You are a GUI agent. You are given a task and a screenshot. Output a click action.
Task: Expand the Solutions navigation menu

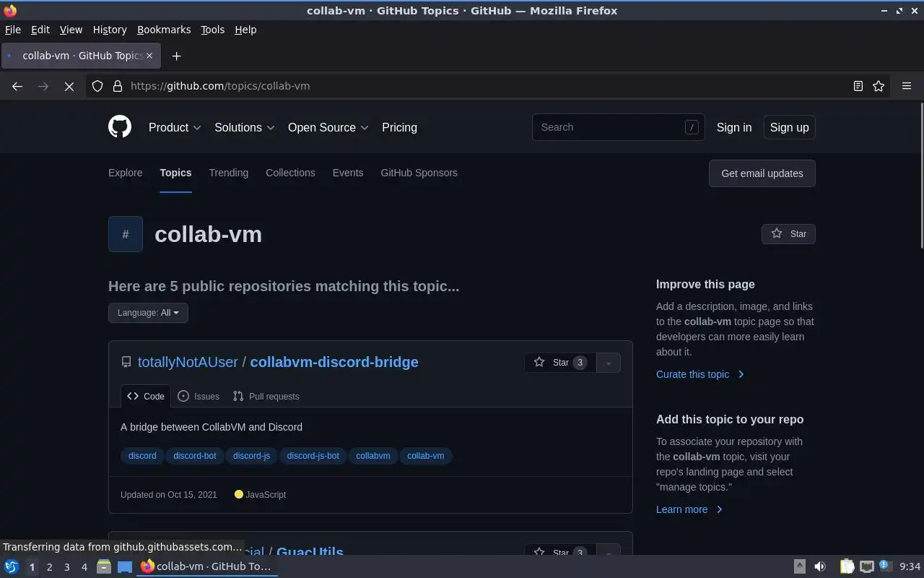(x=245, y=127)
